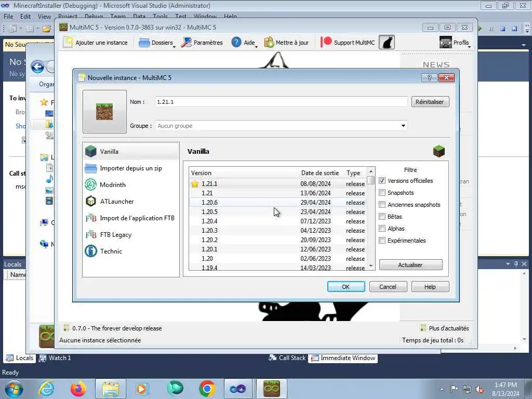Select the Vanilla source
The width and height of the screenshot is (532, 399).
(x=130, y=151)
